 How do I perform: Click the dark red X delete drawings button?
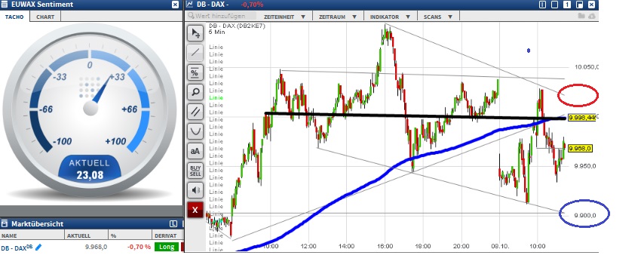[x=195, y=210]
